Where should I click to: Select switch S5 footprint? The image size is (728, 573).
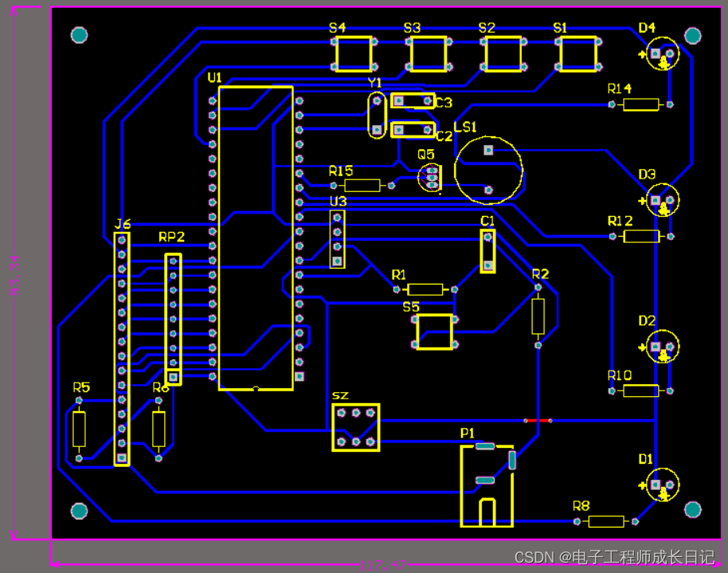pos(435,332)
